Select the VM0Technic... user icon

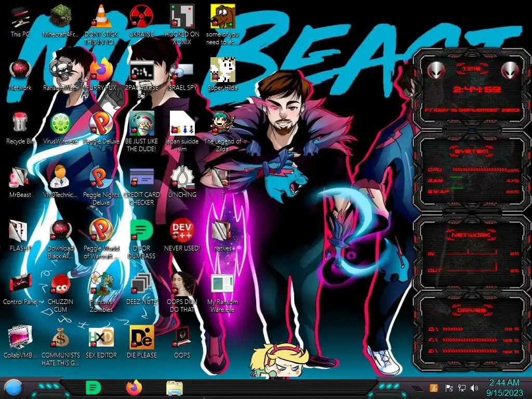tap(60, 177)
